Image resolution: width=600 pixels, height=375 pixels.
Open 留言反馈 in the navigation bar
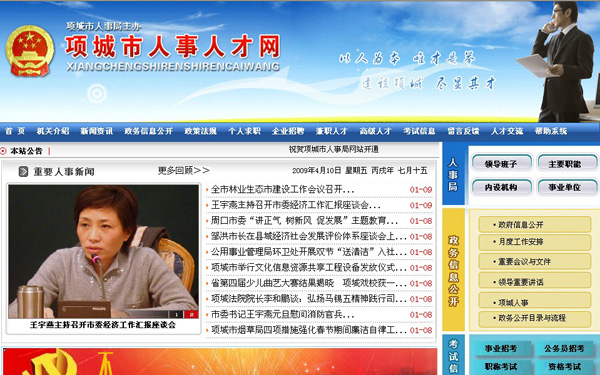click(463, 131)
